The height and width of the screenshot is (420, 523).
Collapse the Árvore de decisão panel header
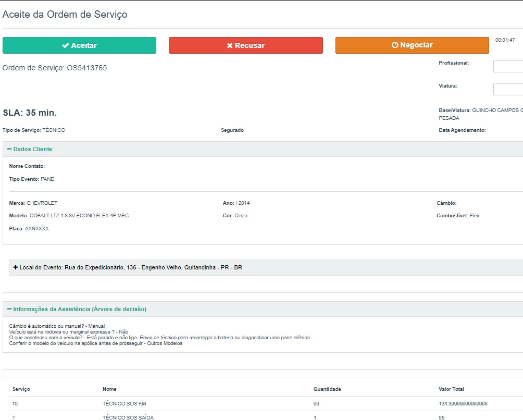coord(79,309)
